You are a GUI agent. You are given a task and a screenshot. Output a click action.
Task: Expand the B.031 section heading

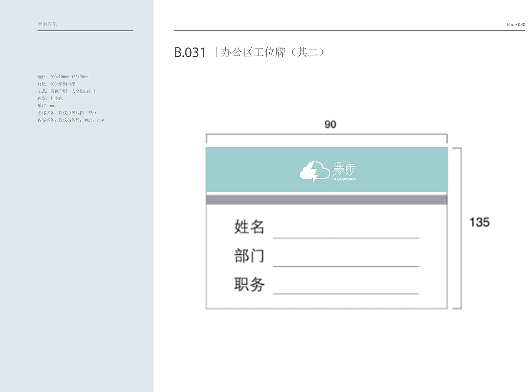click(191, 52)
